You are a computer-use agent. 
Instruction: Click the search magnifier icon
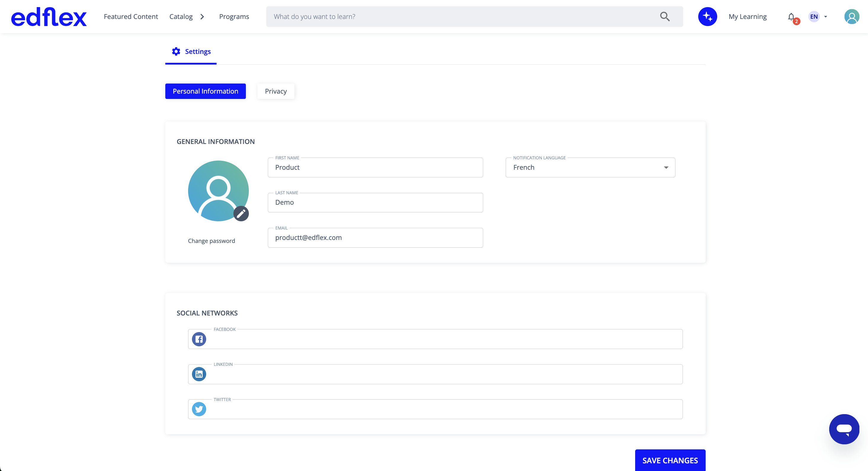664,17
